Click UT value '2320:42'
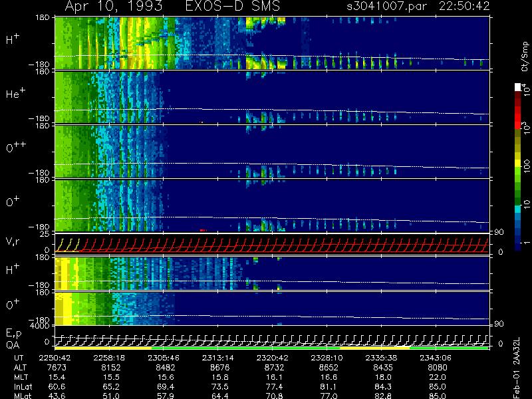532x399 pixels. pyautogui.click(x=272, y=358)
